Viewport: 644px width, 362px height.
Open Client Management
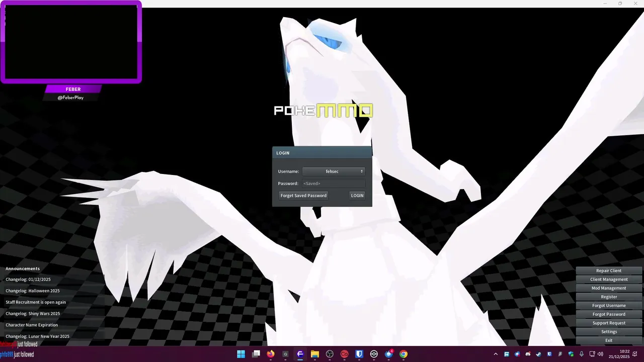pyautogui.click(x=609, y=280)
